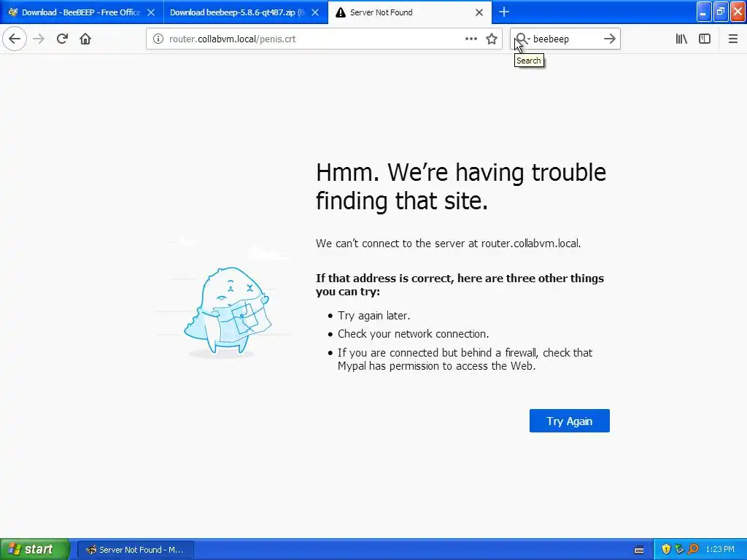
Task: Open search engine magnifier dropdown
Action: click(x=522, y=39)
